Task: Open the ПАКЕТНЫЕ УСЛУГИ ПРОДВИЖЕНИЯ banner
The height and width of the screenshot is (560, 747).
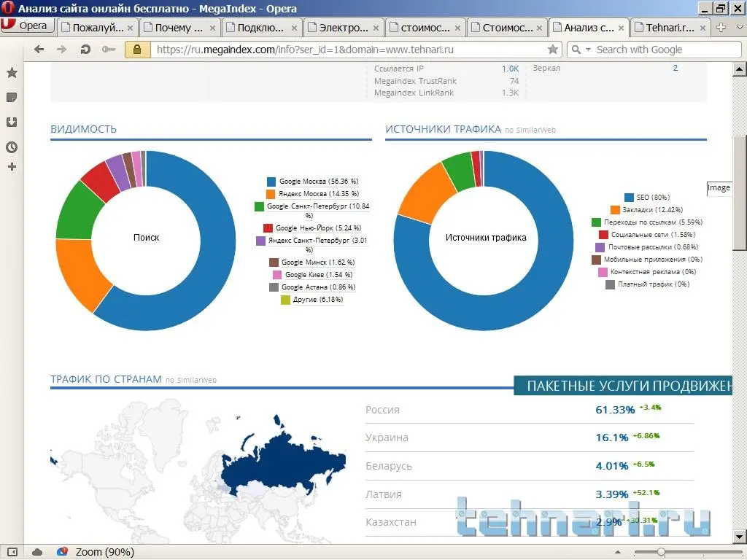Action: (623, 385)
